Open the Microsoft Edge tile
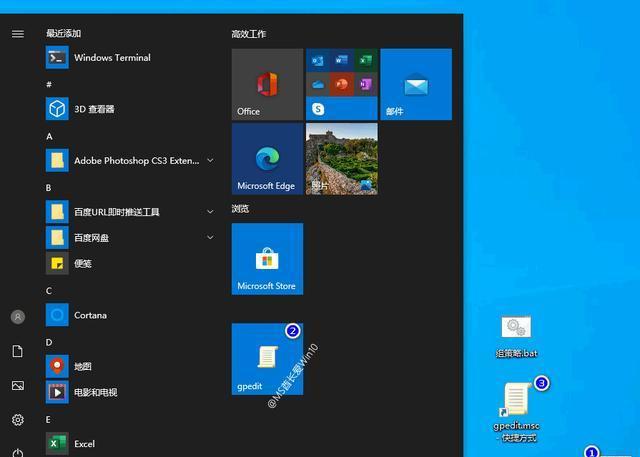640x457 pixels. (267, 159)
